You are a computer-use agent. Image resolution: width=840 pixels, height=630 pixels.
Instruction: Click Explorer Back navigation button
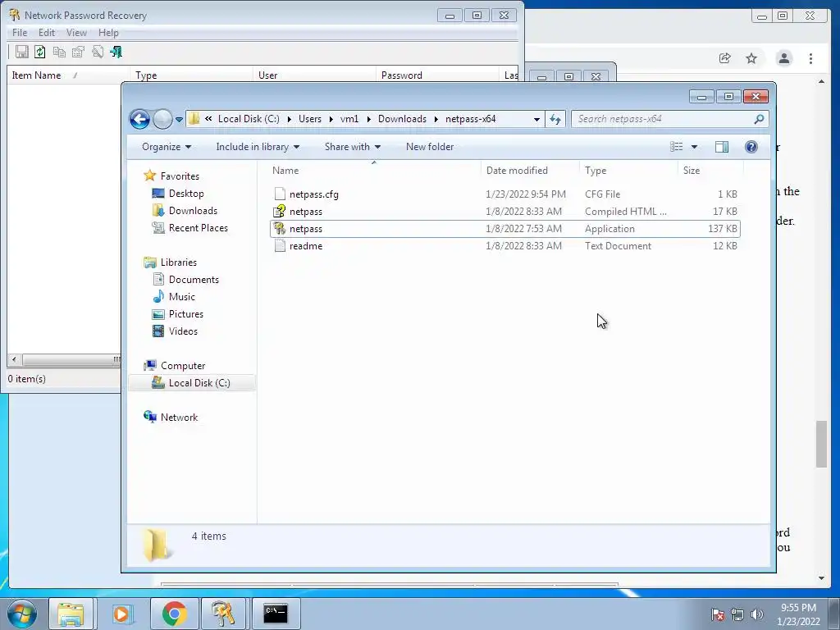(x=139, y=119)
